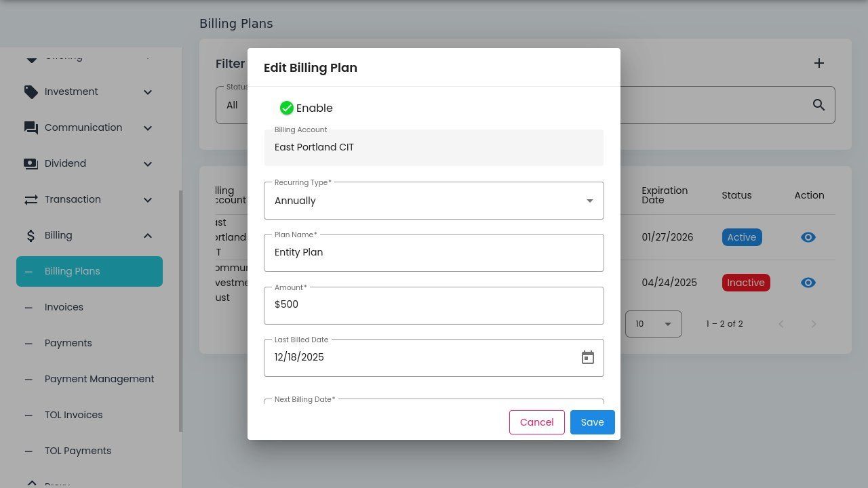Click the calendar icon in Last Billed Date

[588, 358]
